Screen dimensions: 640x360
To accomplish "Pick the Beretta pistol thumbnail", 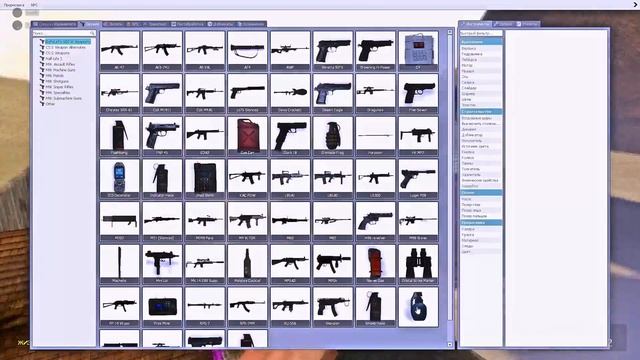I will tap(333, 51).
